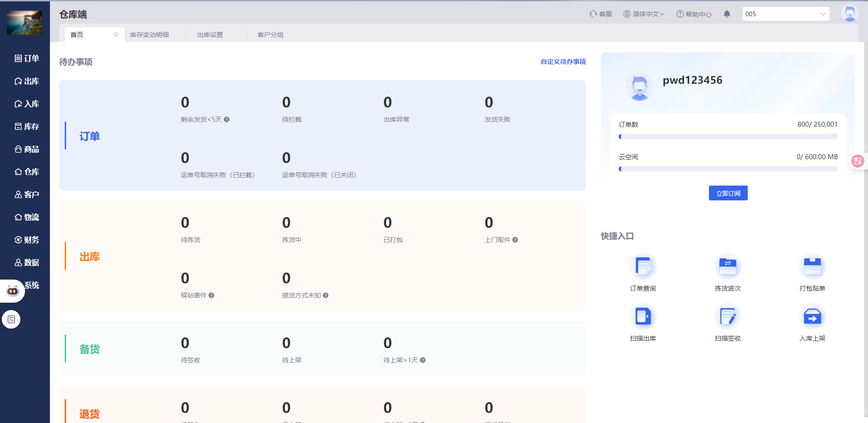Close the 首页 tab
This screenshot has width=868, height=423.
116,35
